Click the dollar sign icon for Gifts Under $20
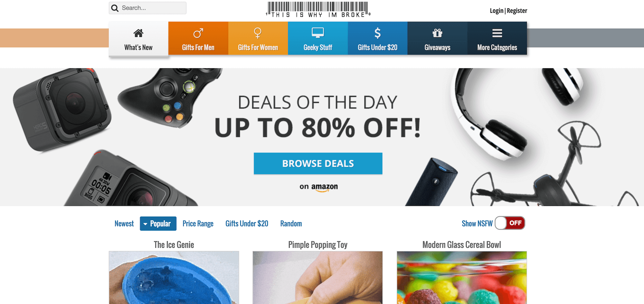Screen dimensions: 644x304 pyautogui.click(x=378, y=33)
